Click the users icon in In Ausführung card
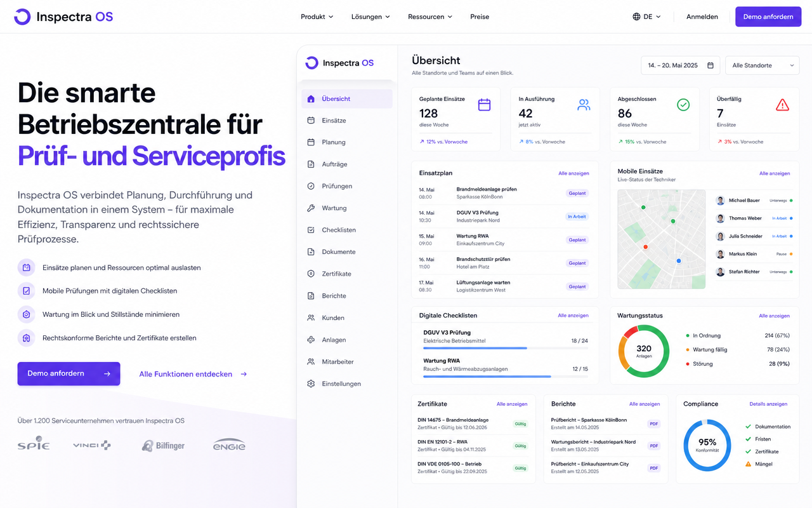This screenshot has width=812, height=508. [584, 105]
